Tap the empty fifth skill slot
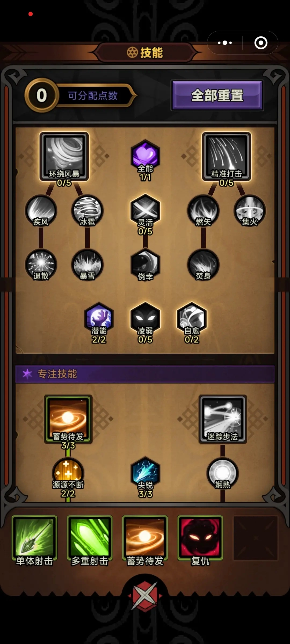Screen dimensions: 290x644 pyautogui.click(x=255, y=538)
